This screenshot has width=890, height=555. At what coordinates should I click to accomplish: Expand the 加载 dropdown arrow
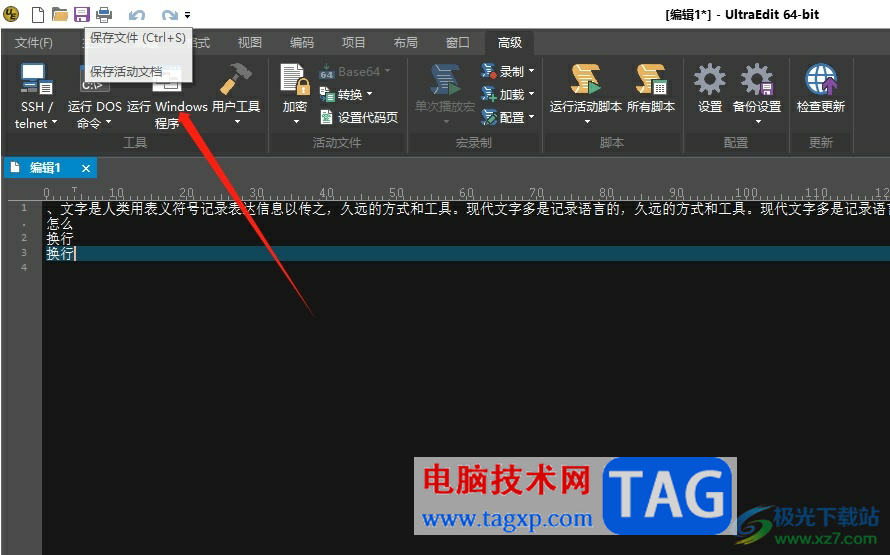tap(531, 94)
